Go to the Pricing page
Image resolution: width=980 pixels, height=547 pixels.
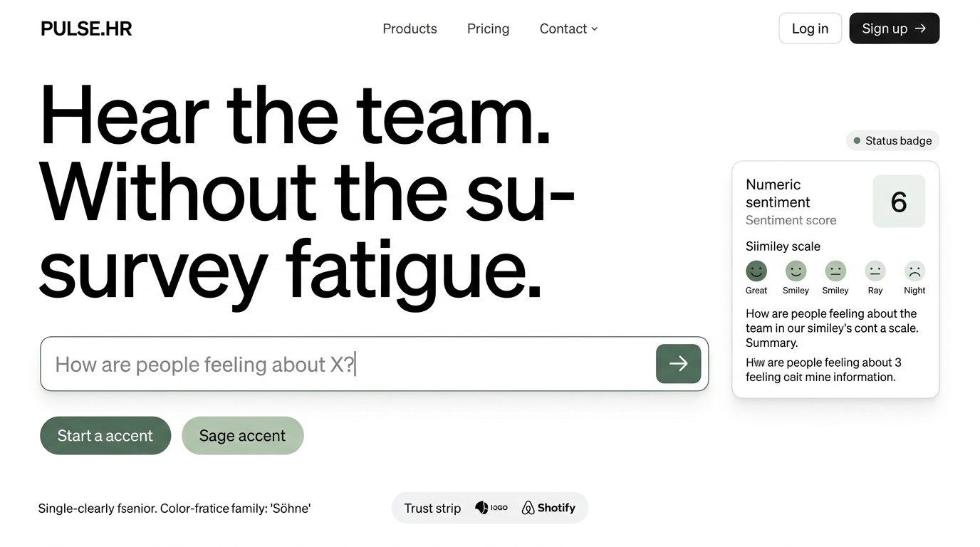coord(488,28)
